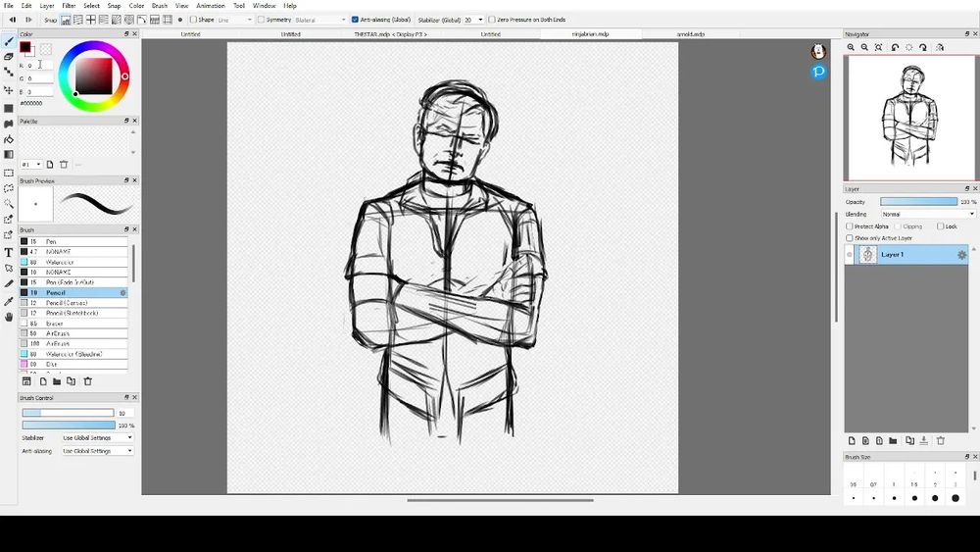The width and height of the screenshot is (980, 552).
Task: Select the Hand pan tool
Action: point(9,317)
